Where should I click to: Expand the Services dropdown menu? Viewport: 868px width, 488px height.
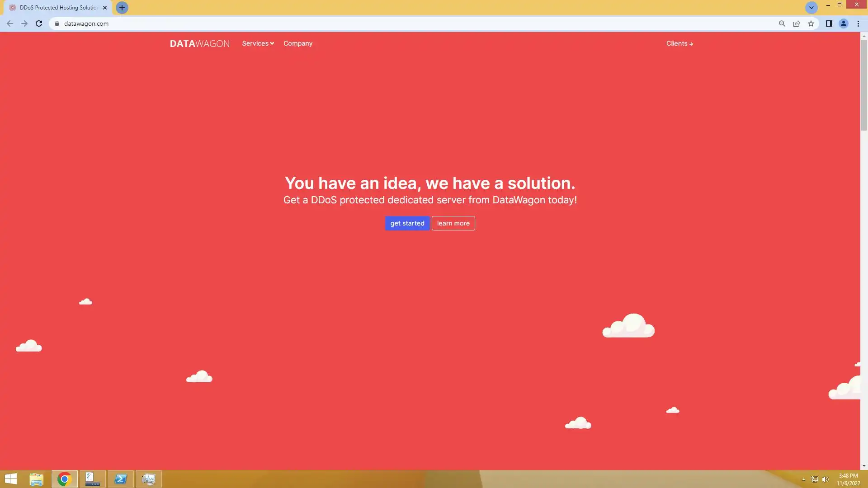(x=258, y=43)
